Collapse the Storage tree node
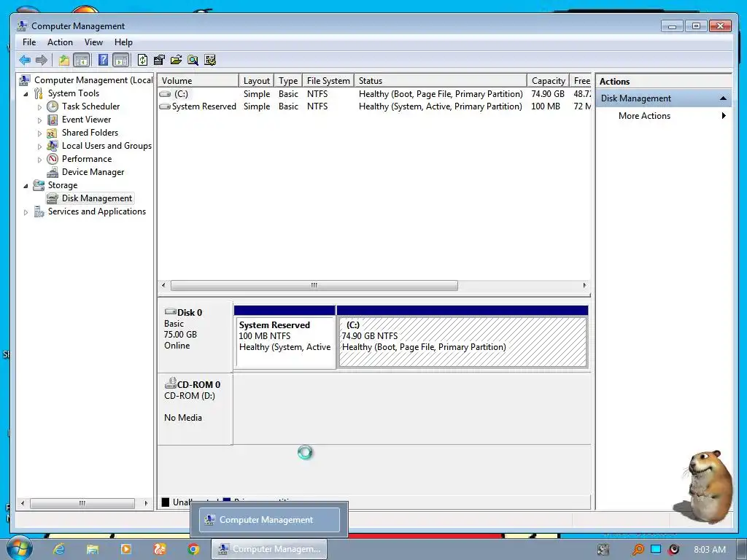Viewport: 747px width, 560px height. (x=26, y=186)
